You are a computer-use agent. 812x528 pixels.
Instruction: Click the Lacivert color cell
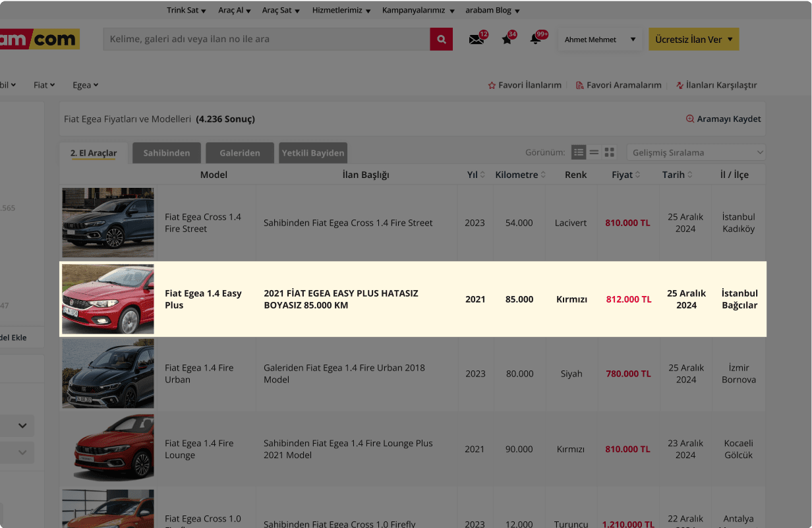571,223
